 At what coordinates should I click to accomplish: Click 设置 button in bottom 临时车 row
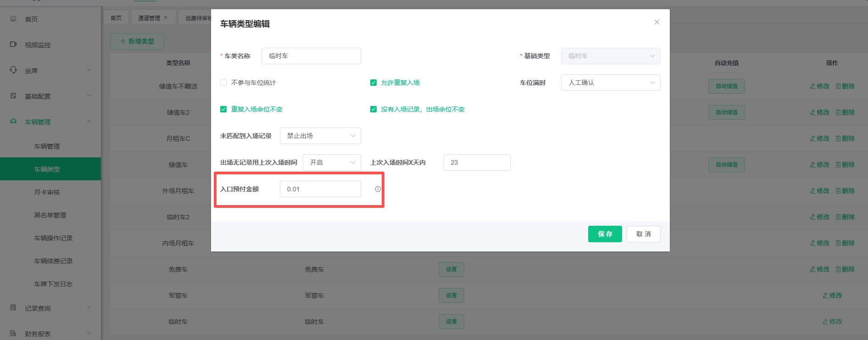click(x=451, y=322)
